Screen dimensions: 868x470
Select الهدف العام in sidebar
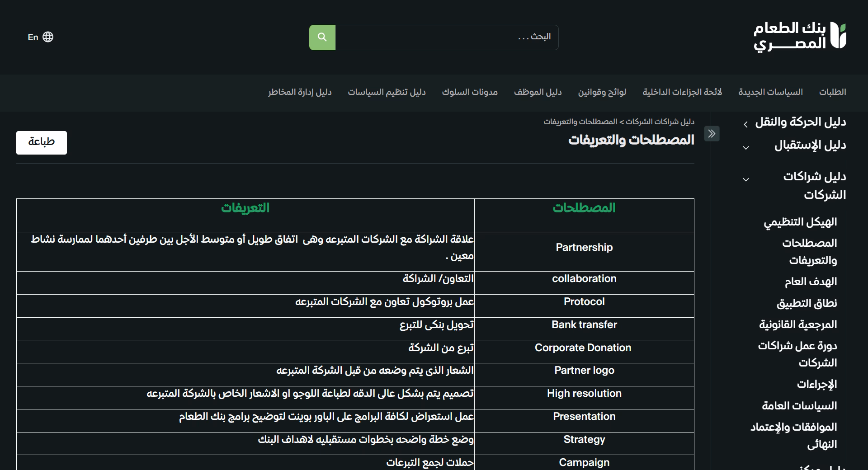(x=811, y=282)
